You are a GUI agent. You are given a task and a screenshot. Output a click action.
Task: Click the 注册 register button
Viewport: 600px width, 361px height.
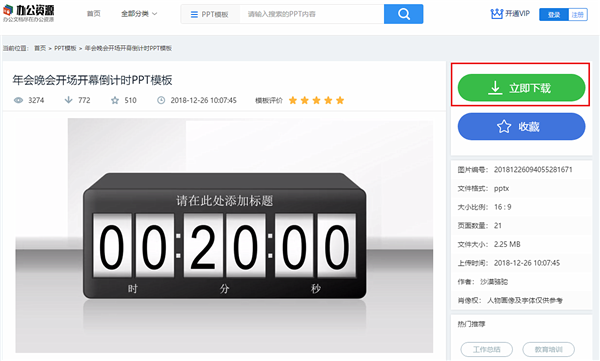point(578,15)
